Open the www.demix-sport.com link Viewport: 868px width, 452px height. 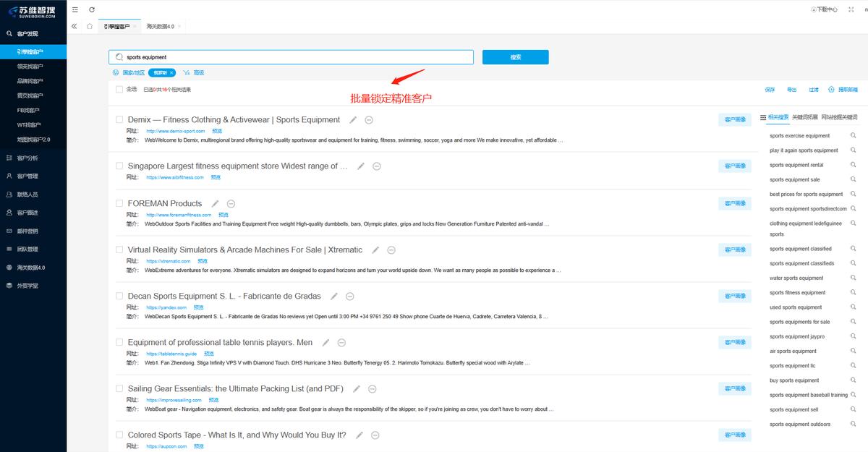click(175, 132)
